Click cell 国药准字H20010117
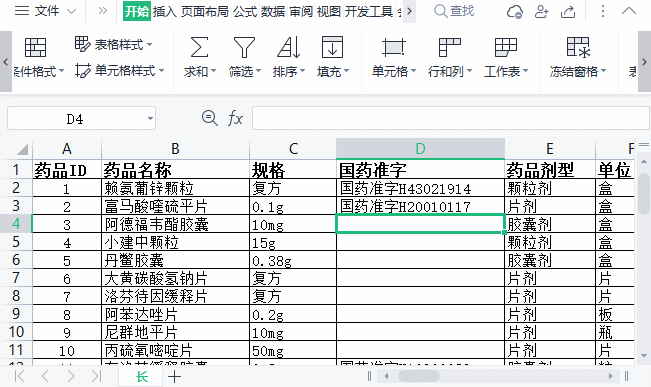The width and height of the screenshot is (651, 387). (x=420, y=206)
